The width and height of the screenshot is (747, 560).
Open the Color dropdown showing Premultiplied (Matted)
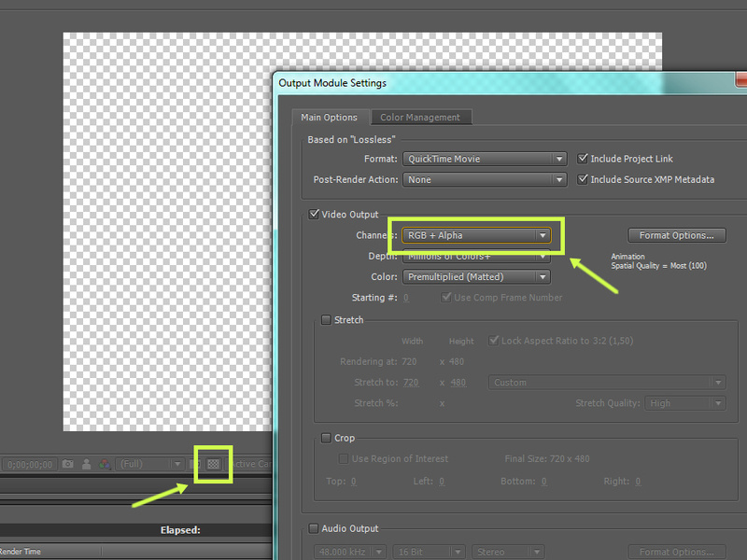(x=476, y=276)
